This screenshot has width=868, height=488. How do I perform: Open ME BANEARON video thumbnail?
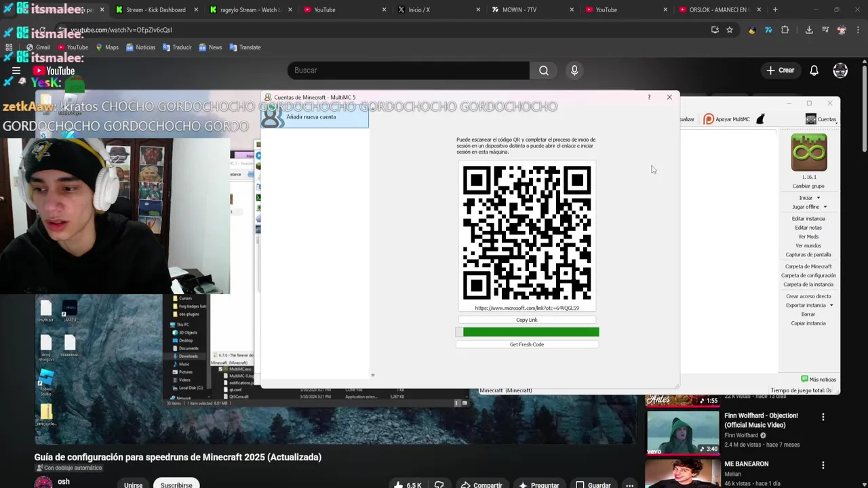click(x=683, y=474)
